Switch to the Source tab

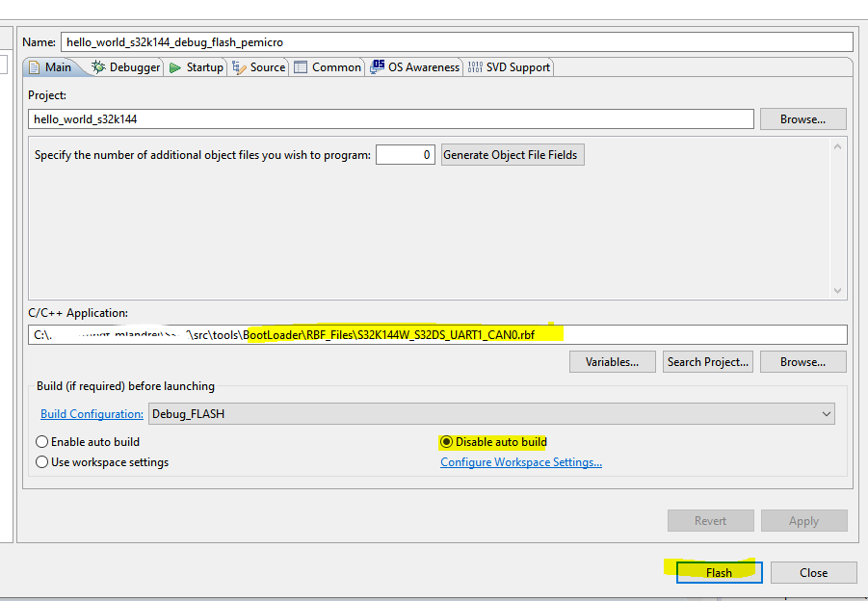click(259, 67)
